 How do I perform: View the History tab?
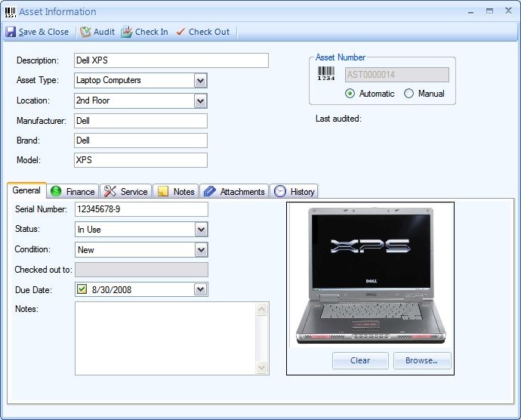coord(294,192)
